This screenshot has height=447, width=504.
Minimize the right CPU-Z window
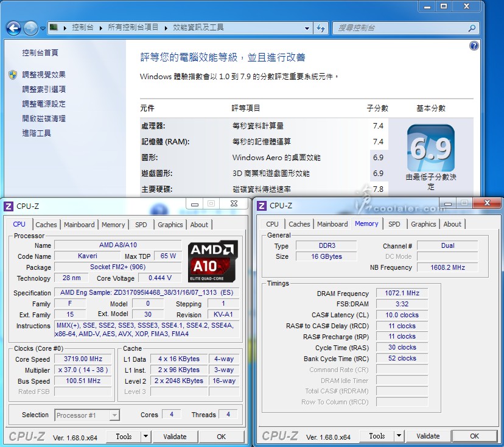(x=448, y=203)
